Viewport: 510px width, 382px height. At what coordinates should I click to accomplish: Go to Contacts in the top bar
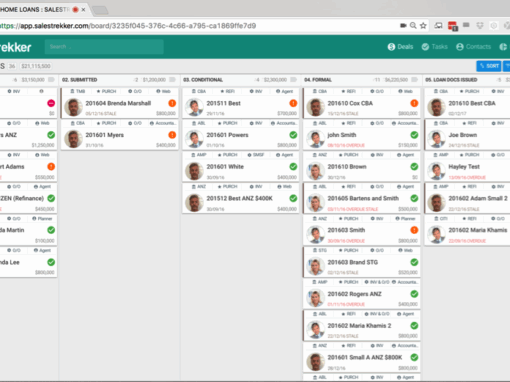(x=473, y=47)
